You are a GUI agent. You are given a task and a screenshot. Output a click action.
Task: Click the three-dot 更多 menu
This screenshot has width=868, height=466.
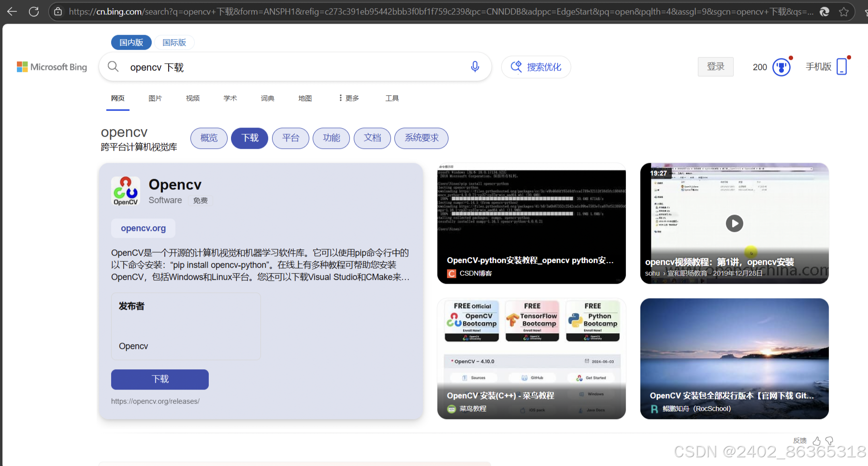[x=348, y=98]
